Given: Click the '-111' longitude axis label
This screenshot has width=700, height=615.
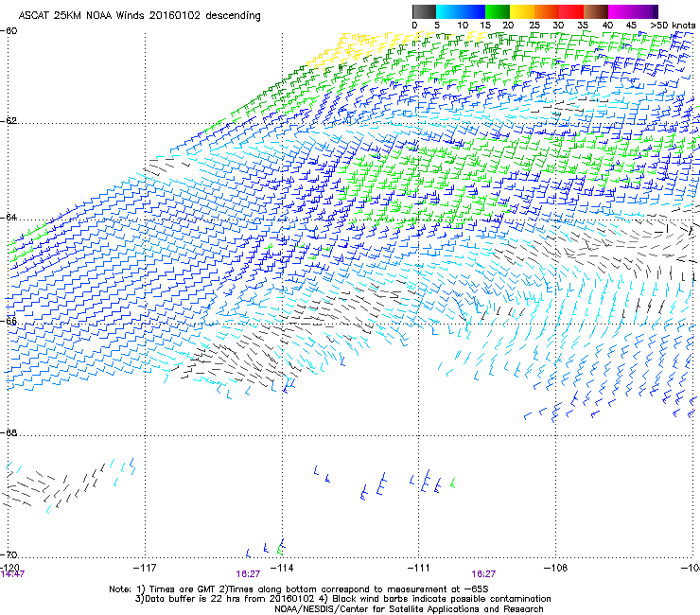Looking at the screenshot, I should pyautogui.click(x=419, y=568).
